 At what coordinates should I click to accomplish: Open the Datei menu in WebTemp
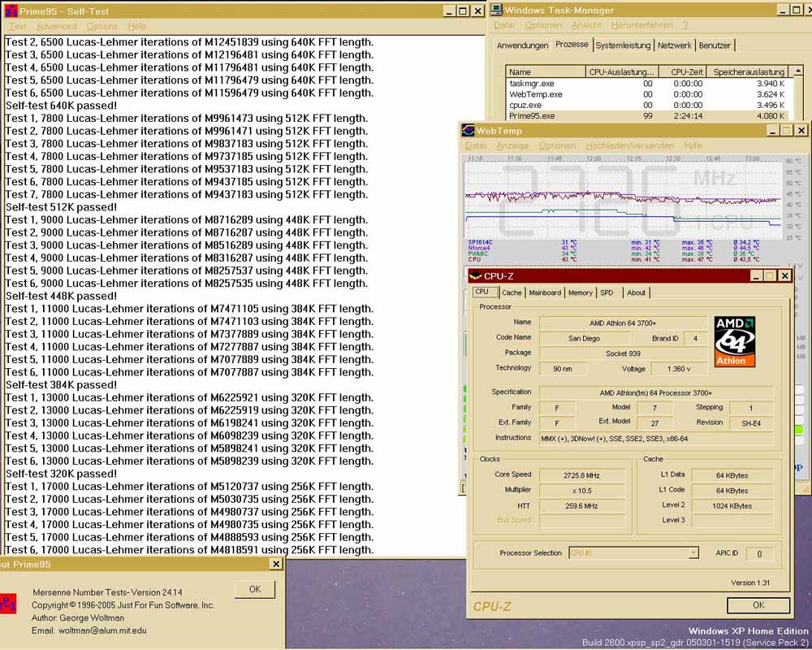[x=476, y=145]
